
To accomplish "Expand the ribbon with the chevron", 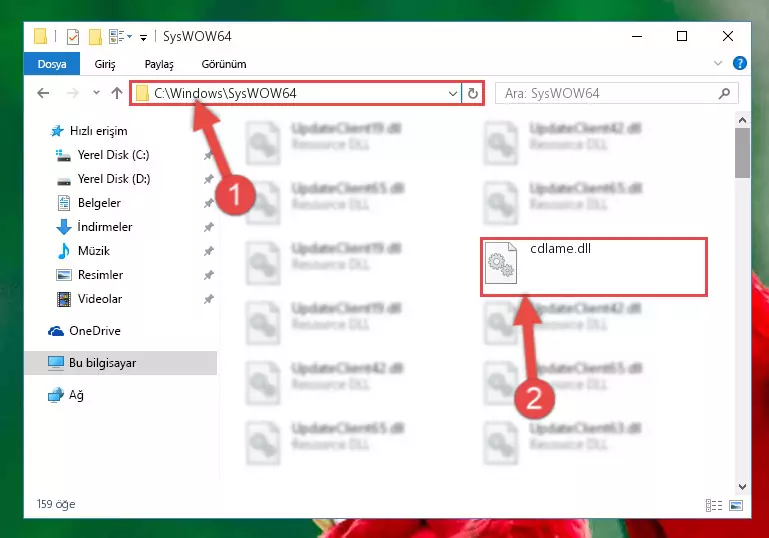I will coord(718,63).
